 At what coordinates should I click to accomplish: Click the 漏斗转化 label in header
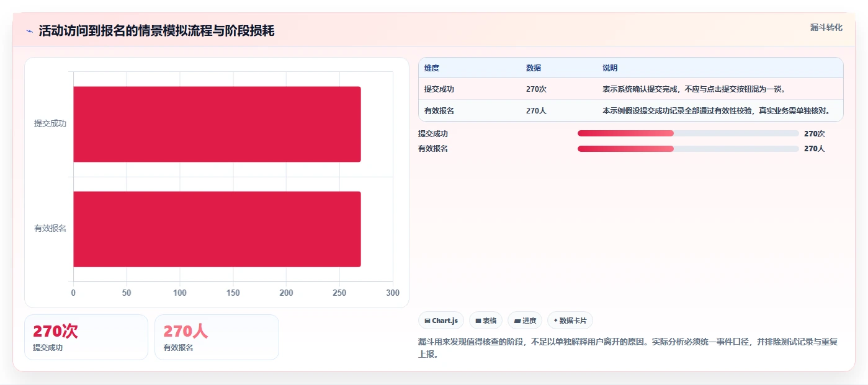(826, 27)
